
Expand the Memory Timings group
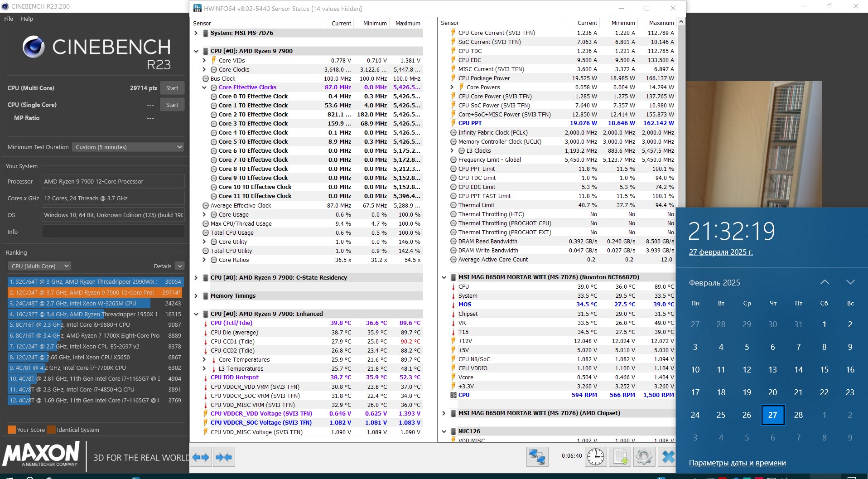point(196,296)
